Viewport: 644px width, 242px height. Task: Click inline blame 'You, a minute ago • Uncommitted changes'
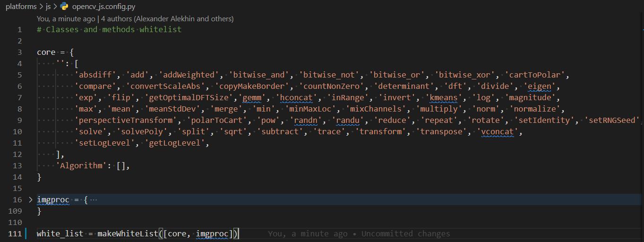point(359,233)
